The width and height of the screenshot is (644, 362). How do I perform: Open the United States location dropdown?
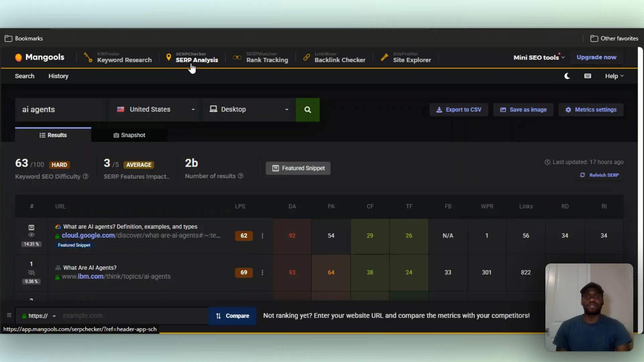point(155,110)
